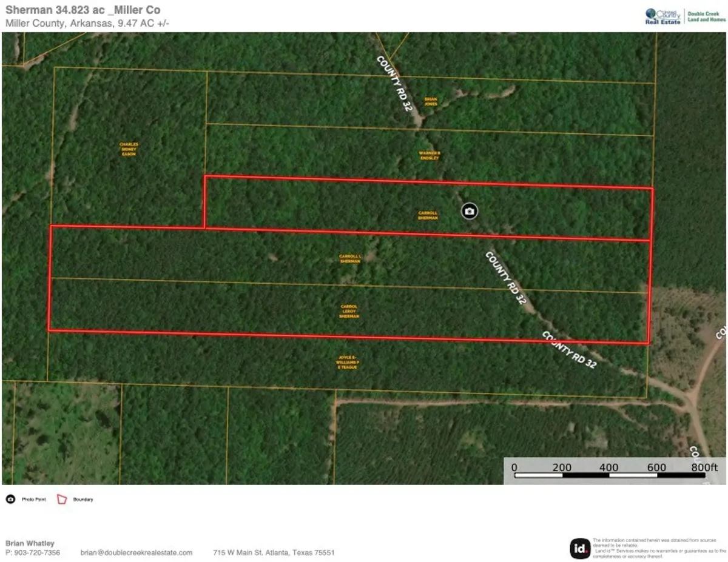
Task: Click the map scale bar at 400ft
Action: coord(608,474)
